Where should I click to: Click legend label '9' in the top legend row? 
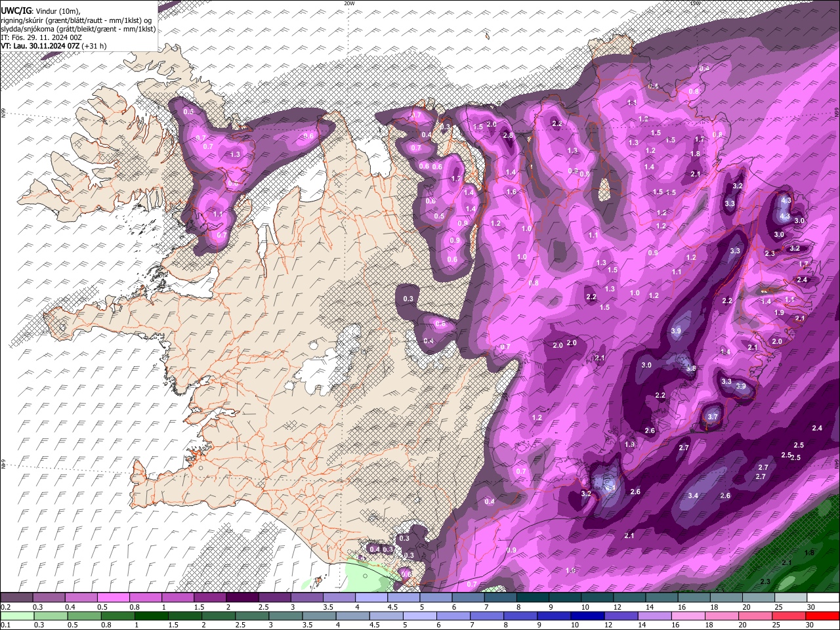tap(550, 607)
